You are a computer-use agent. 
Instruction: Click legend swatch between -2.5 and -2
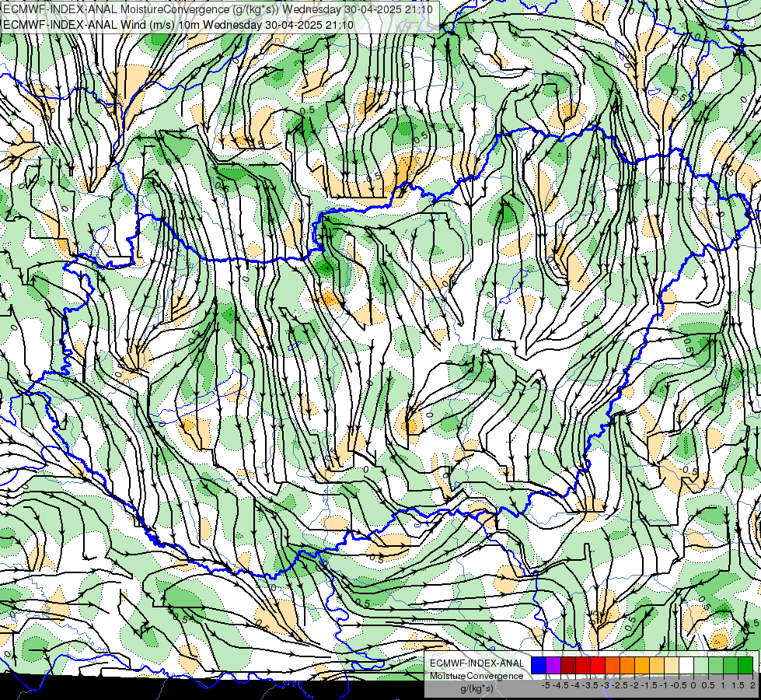(x=627, y=665)
